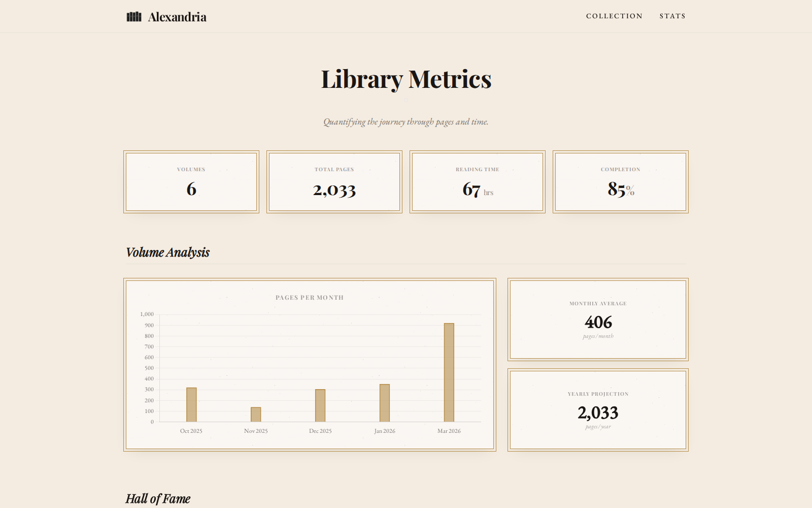Click the Oct 2025 bar in the chart
The image size is (812, 508).
click(191, 404)
